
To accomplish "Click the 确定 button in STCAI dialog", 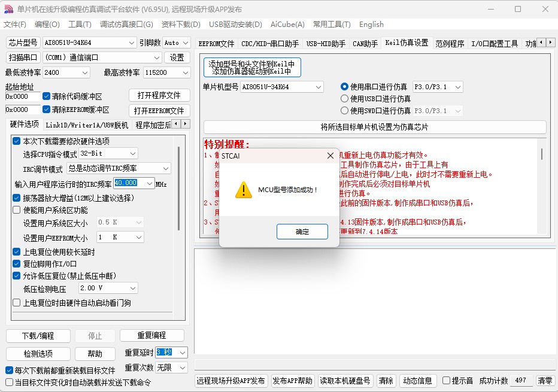I will pos(302,232).
